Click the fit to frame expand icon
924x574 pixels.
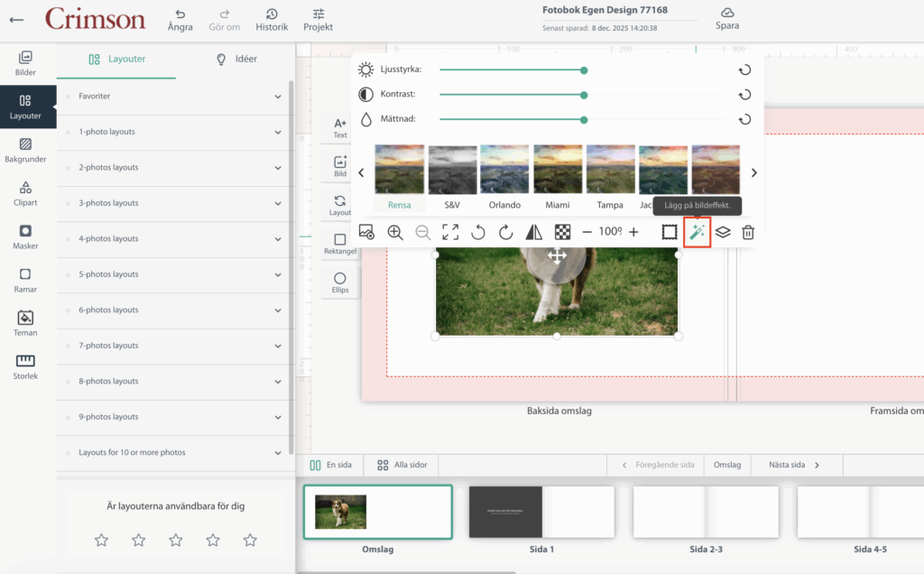click(450, 232)
